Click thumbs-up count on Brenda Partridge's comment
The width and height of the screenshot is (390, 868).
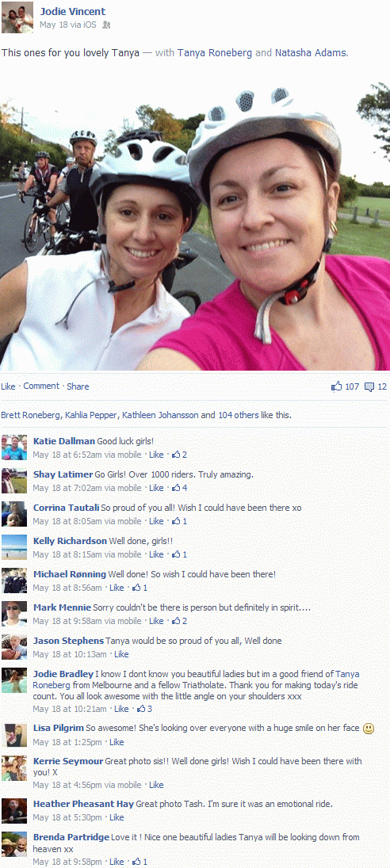click(140, 862)
